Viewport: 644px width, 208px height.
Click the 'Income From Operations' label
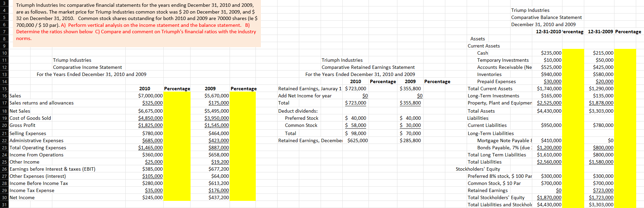(x=36, y=155)
